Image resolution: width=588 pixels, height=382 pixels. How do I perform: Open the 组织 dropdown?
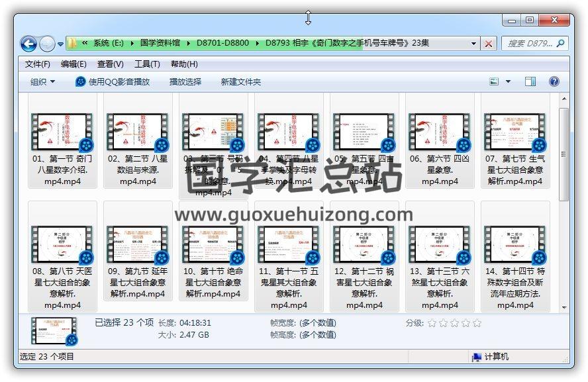(42, 81)
